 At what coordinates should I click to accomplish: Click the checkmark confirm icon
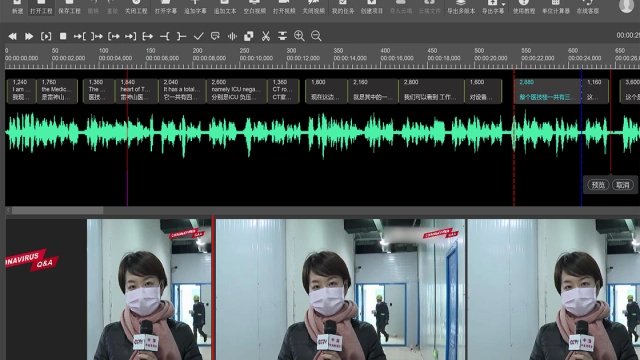point(198,36)
